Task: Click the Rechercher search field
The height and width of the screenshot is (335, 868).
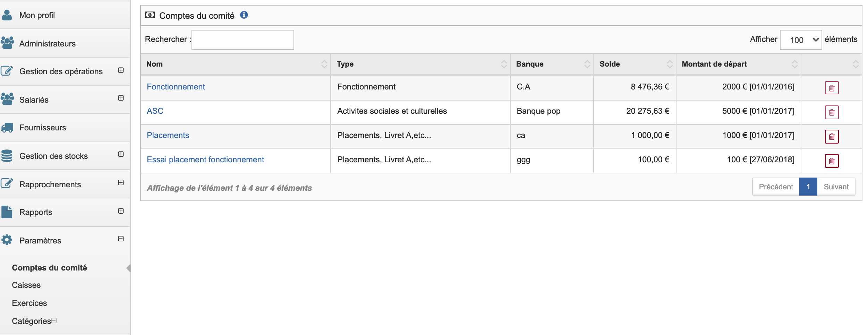Action: 242,40
